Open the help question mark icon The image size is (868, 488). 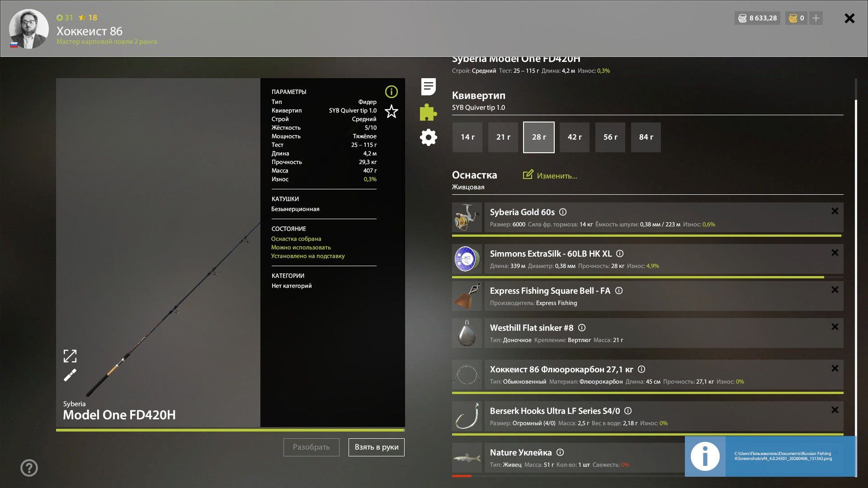point(29,468)
